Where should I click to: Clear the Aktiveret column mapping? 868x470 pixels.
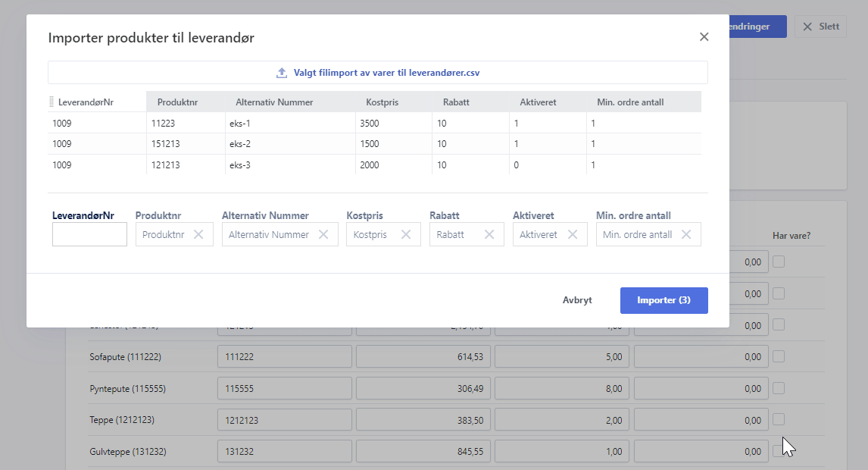click(x=573, y=235)
